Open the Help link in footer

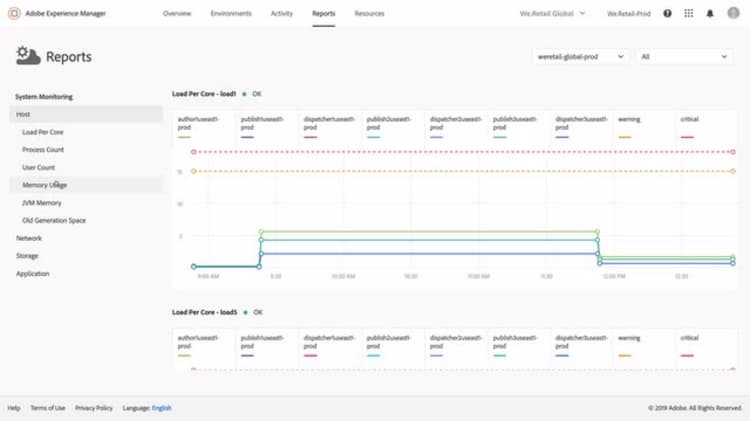coord(14,408)
